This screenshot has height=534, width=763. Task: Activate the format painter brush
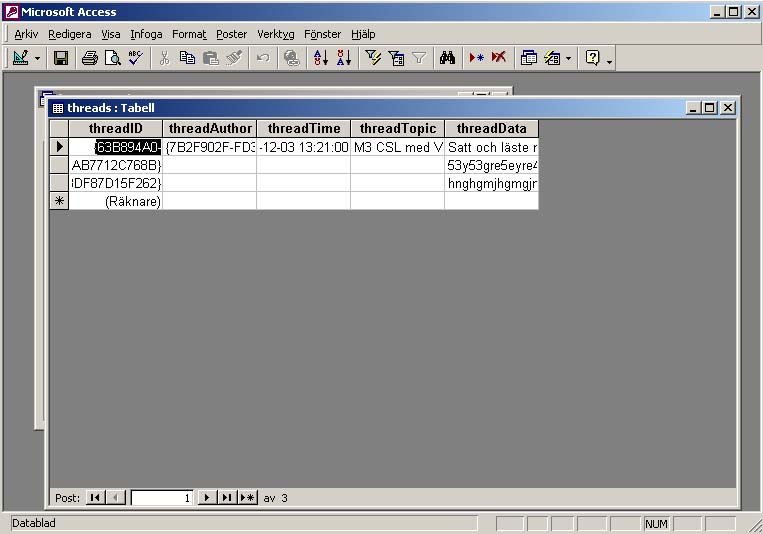(234, 58)
